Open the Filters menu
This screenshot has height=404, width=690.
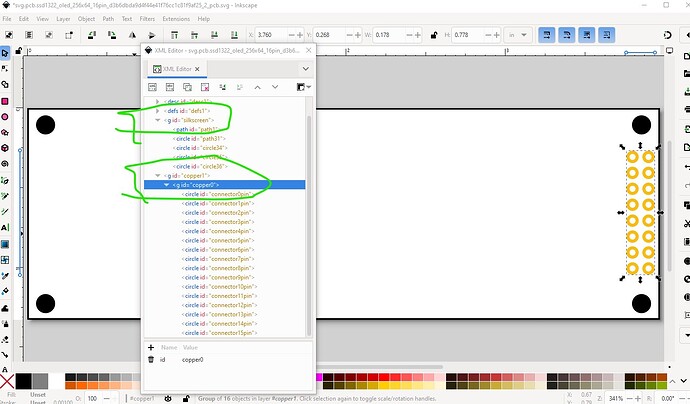coord(147,19)
